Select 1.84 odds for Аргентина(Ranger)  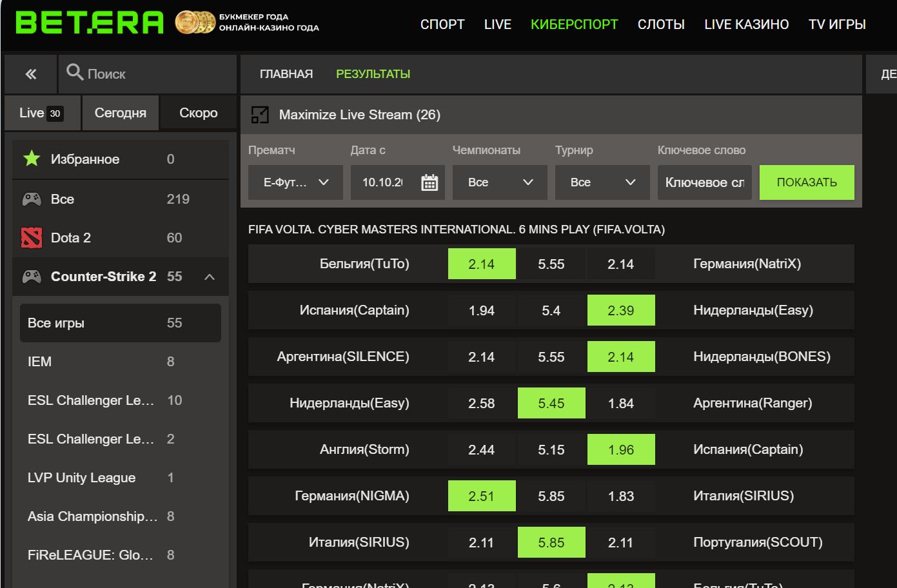click(x=621, y=403)
